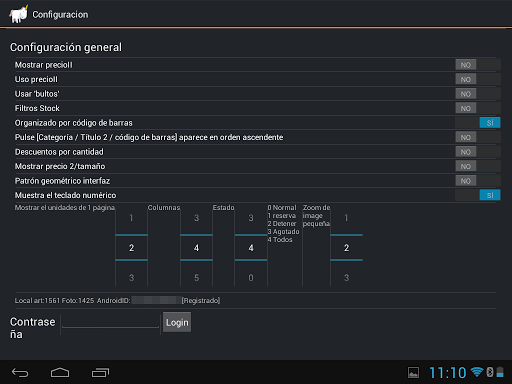Tap the unicorn app icon
Image resolution: width=512 pixels, height=384 pixels.
coord(19,14)
